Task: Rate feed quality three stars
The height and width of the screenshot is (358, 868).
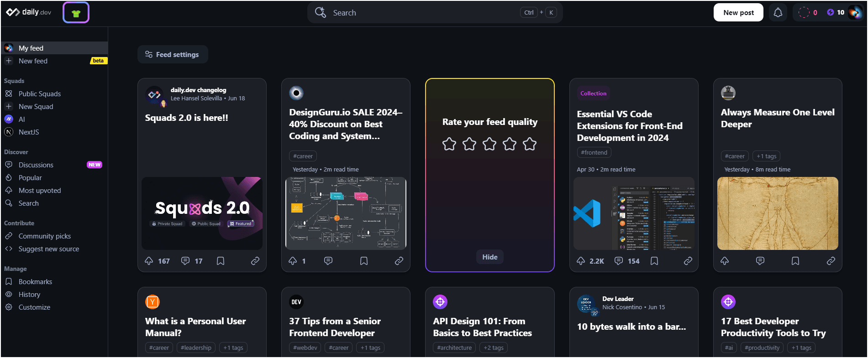Action: pyautogui.click(x=489, y=144)
